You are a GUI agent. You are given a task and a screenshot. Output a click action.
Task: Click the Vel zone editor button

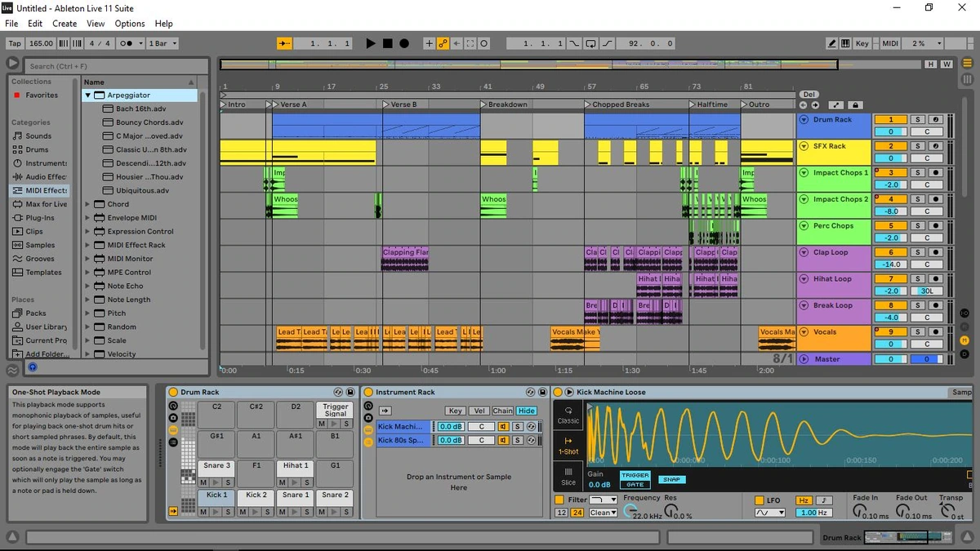tap(479, 411)
